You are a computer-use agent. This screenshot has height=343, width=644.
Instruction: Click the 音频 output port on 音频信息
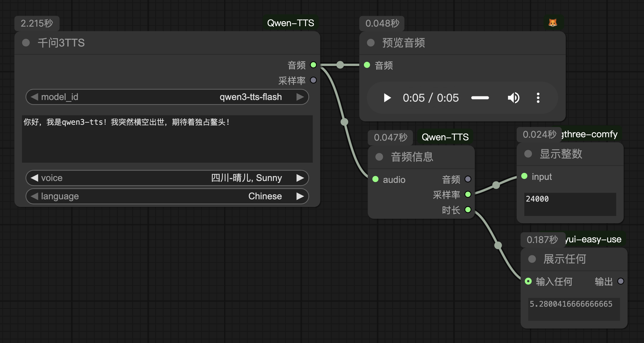click(x=468, y=179)
